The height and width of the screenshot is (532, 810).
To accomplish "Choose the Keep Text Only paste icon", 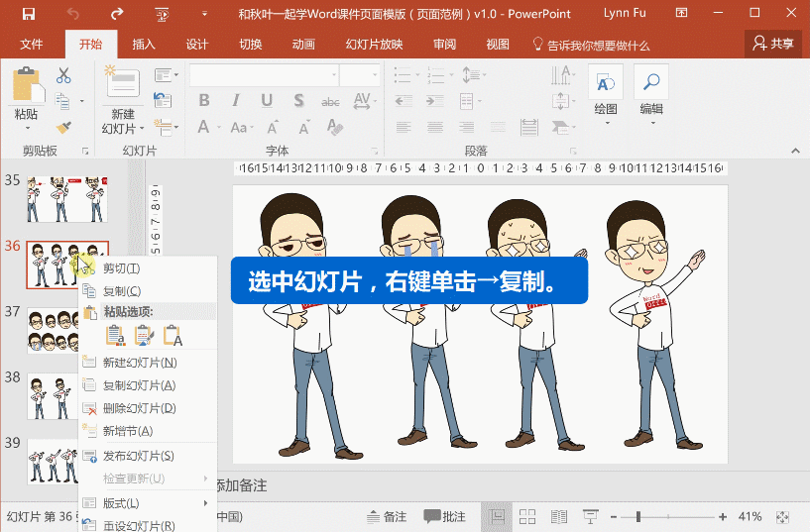I will (x=173, y=337).
